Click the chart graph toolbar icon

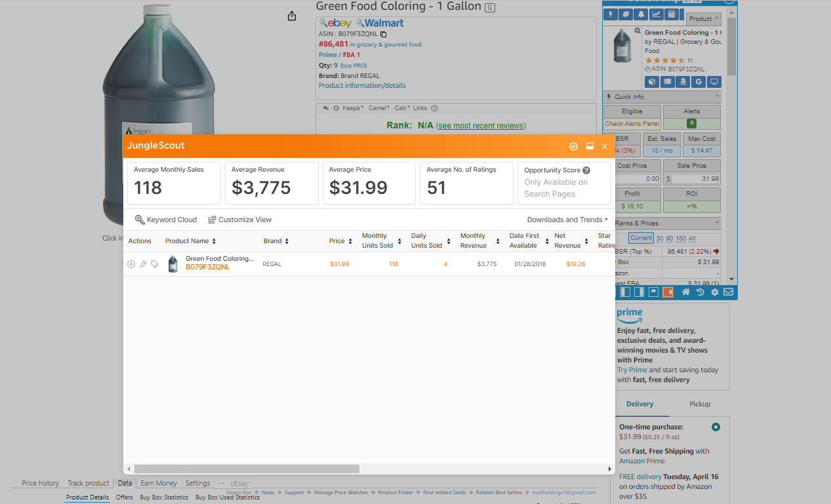pyautogui.click(x=656, y=15)
